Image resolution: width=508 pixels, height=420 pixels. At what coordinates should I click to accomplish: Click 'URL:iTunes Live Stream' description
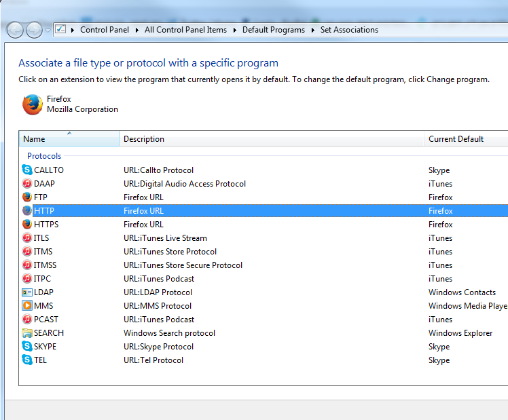coord(165,238)
